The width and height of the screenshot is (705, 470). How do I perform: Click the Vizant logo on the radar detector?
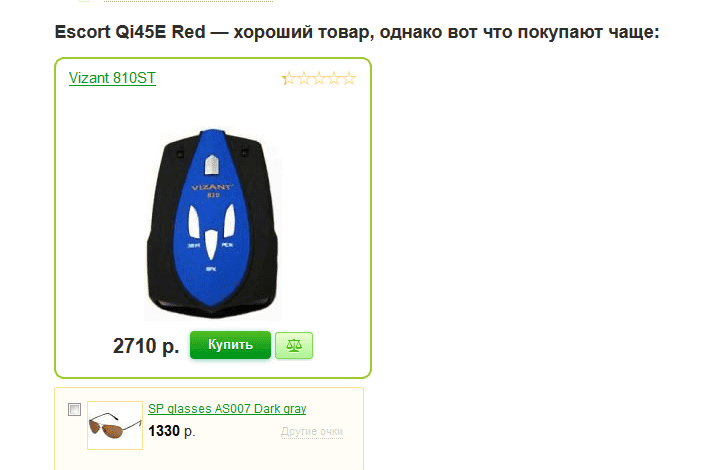pos(212,187)
